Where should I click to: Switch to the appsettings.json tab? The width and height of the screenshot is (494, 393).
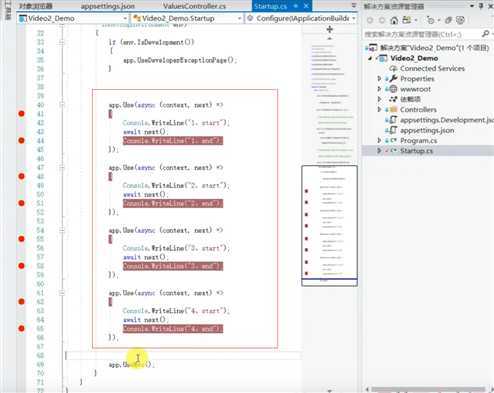pos(108,6)
